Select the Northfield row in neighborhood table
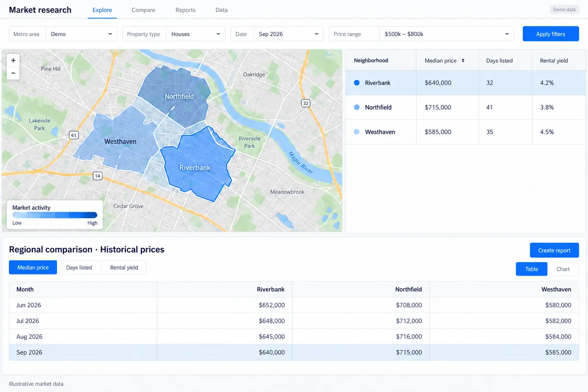The image size is (588, 392). (x=465, y=107)
